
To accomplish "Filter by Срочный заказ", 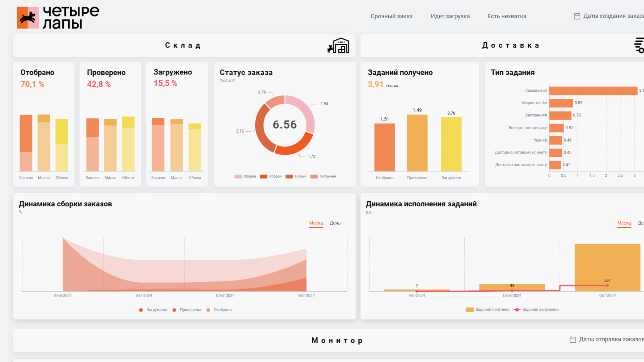I will pos(391,16).
